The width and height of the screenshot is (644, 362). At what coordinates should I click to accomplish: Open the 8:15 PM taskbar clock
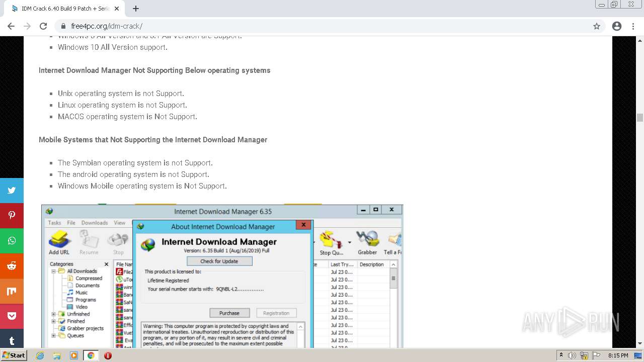(x=618, y=355)
